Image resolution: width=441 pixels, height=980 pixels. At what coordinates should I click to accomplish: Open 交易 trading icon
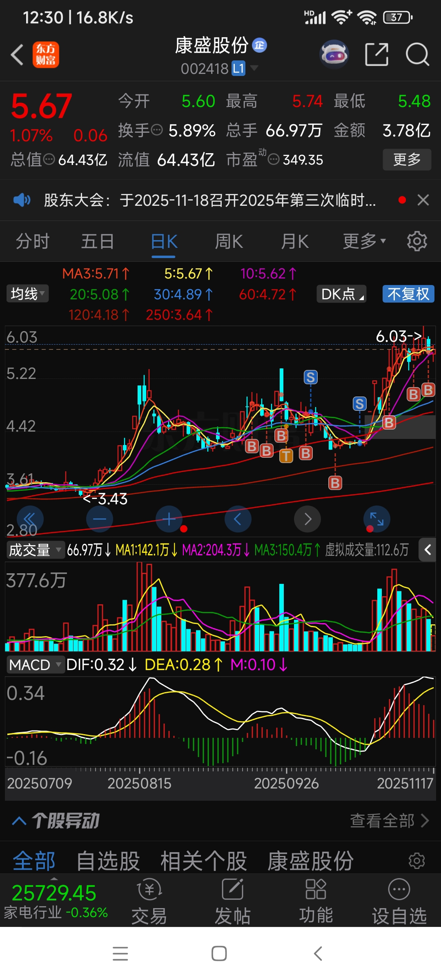[149, 902]
